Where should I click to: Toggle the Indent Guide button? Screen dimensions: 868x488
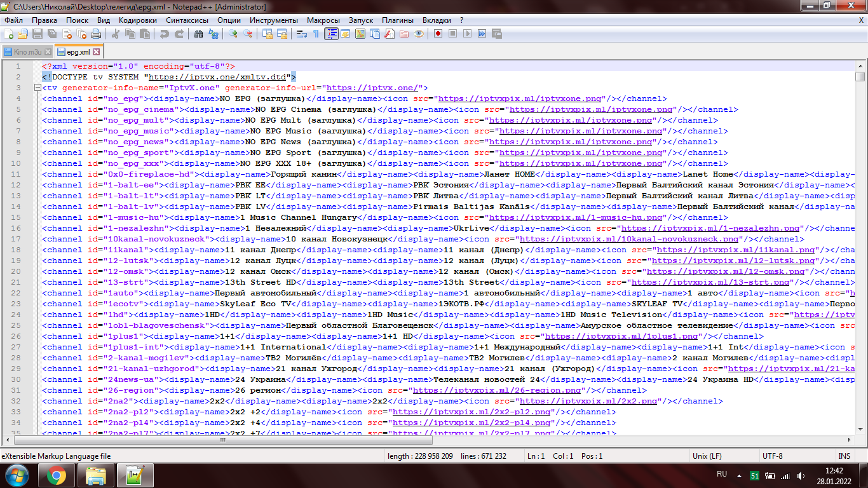click(331, 34)
